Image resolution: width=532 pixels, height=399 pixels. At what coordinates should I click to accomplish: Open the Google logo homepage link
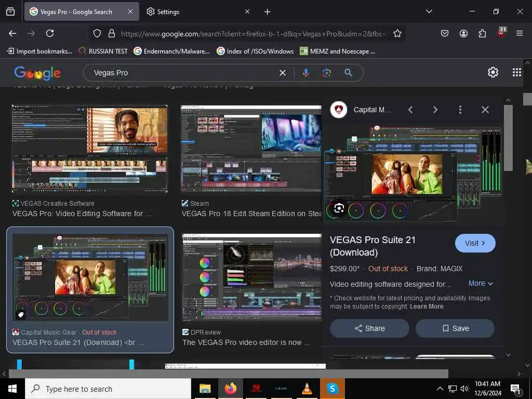click(37, 73)
